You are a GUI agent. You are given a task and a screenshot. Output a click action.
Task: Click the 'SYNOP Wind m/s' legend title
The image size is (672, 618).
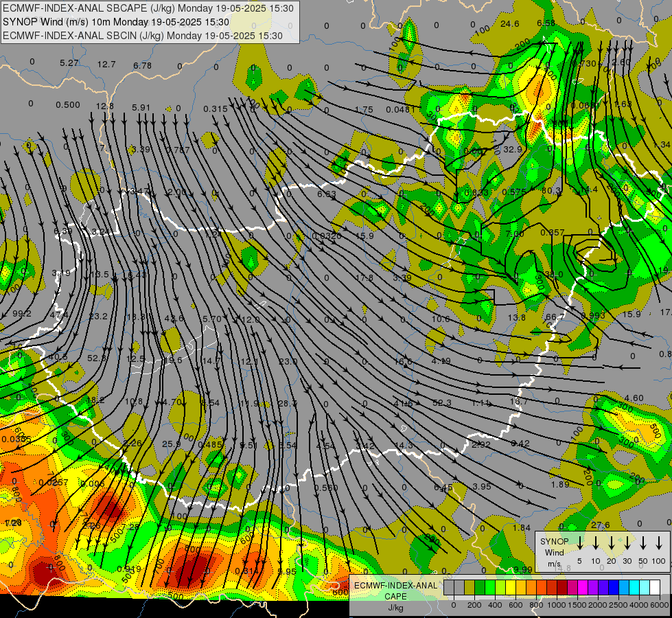tap(554, 552)
